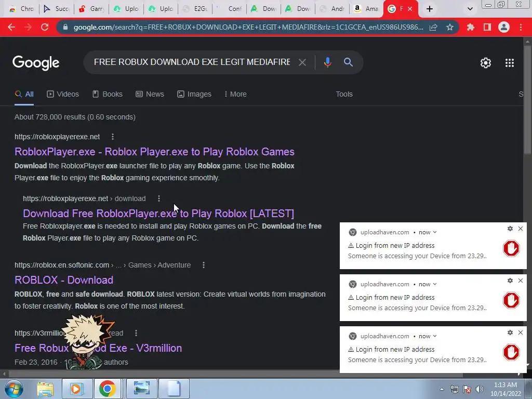Start a voice search with the microphone
Screen dimensions: 532x399
point(327,62)
